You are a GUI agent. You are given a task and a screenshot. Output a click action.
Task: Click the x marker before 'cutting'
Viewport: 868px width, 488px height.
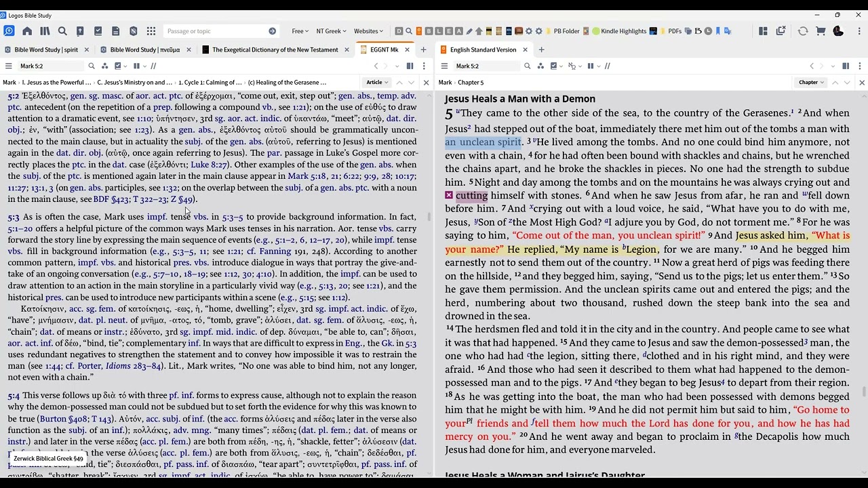pos(449,195)
